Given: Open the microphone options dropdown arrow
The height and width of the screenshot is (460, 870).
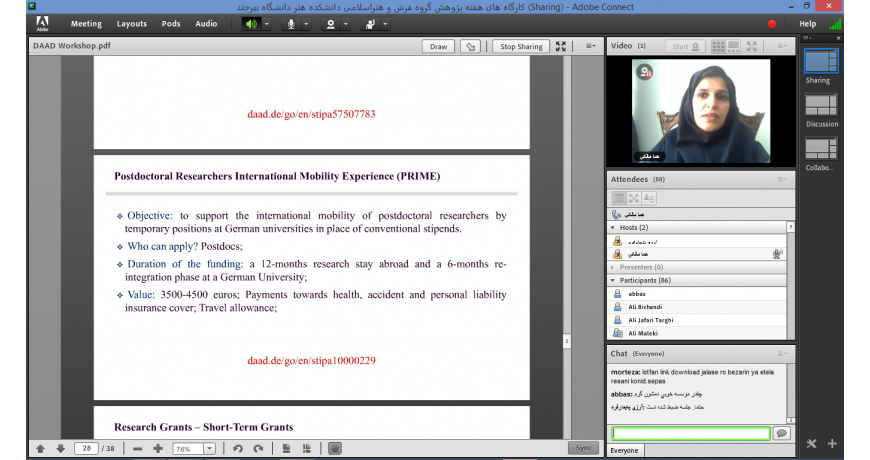Looking at the screenshot, I should (306, 24).
